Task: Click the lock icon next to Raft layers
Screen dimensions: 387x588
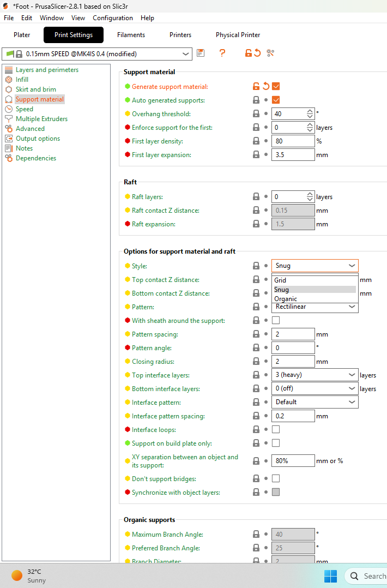Action: pos(256,196)
